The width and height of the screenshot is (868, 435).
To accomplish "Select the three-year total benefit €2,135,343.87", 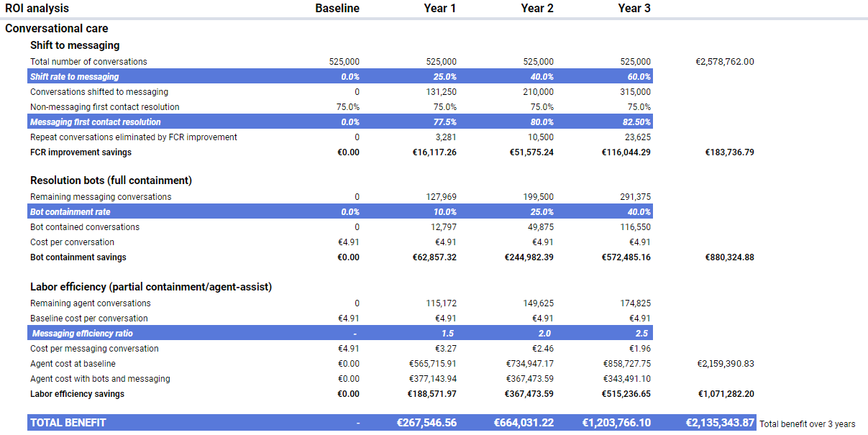I will [x=720, y=423].
